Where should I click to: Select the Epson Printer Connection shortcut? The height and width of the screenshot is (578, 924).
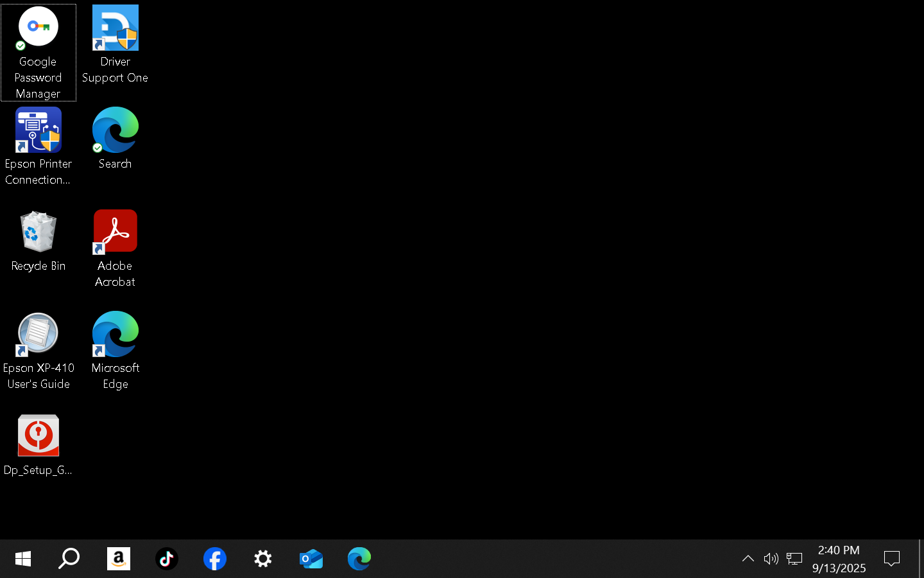point(38,147)
